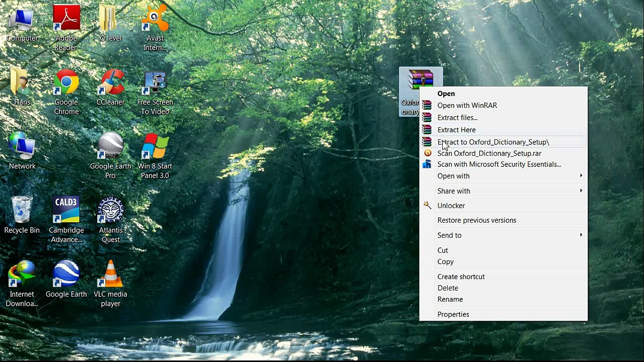
Task: Click the Security Essentials icon in context menu
Action: pos(427,164)
